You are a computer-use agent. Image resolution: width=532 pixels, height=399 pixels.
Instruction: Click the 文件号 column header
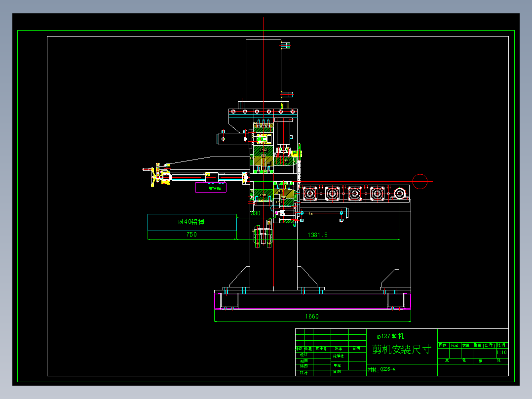point(321,349)
